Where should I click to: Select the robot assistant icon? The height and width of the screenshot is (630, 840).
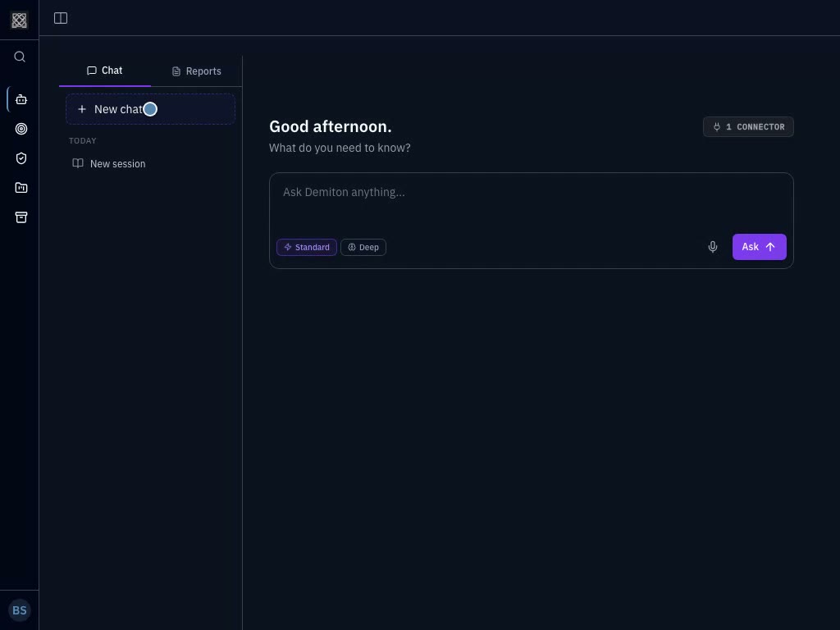(21, 99)
